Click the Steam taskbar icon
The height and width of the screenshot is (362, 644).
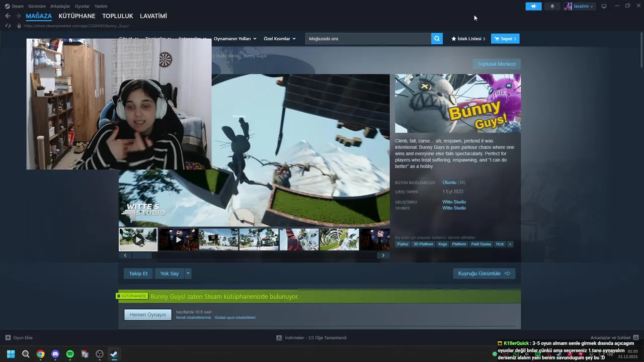point(114,354)
